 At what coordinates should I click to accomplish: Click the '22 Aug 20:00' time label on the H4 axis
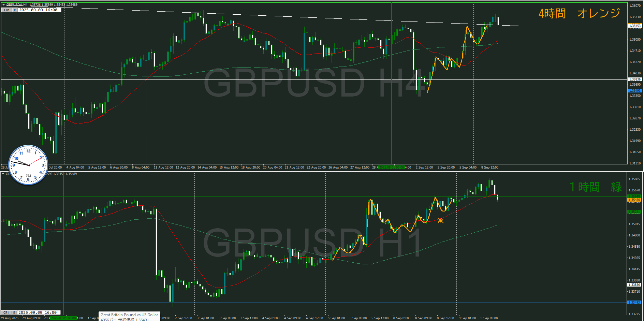click(316, 167)
